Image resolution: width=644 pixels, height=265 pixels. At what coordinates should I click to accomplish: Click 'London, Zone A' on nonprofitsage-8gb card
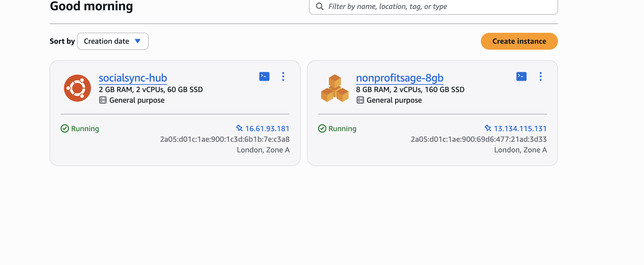[x=520, y=150]
